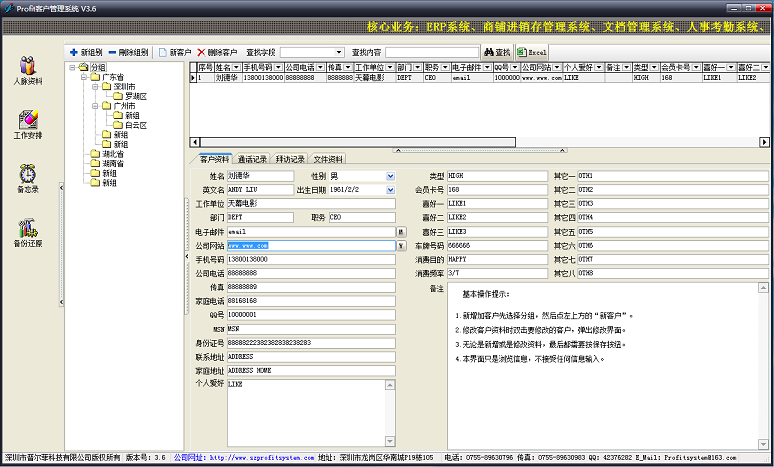Click the 查找内容 search text field
The height and width of the screenshot is (467, 774).
(425, 51)
